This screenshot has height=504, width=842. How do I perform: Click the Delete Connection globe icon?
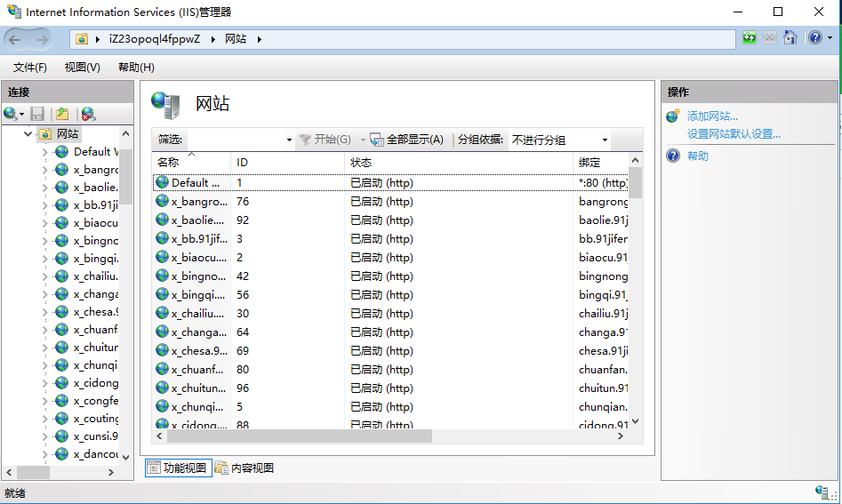88,114
